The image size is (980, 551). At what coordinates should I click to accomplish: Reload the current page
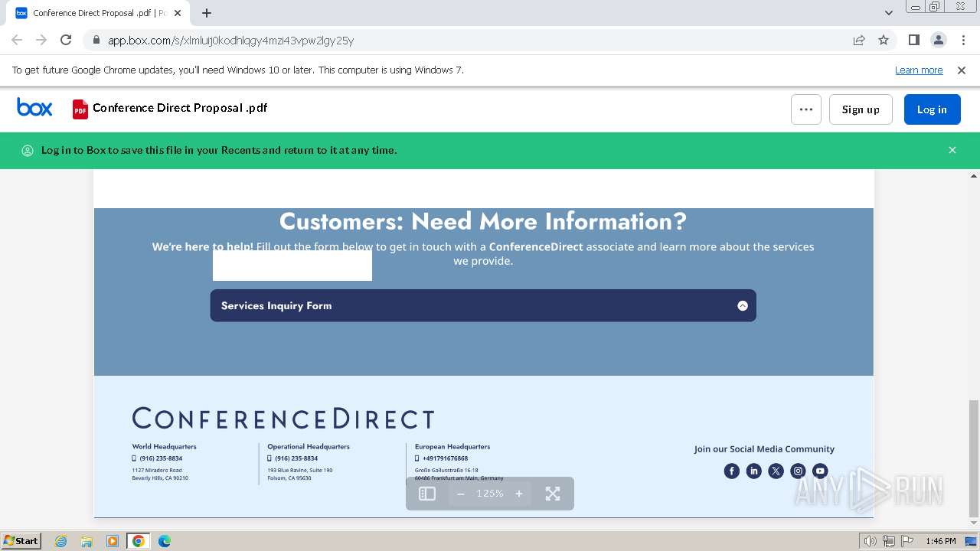tap(66, 40)
